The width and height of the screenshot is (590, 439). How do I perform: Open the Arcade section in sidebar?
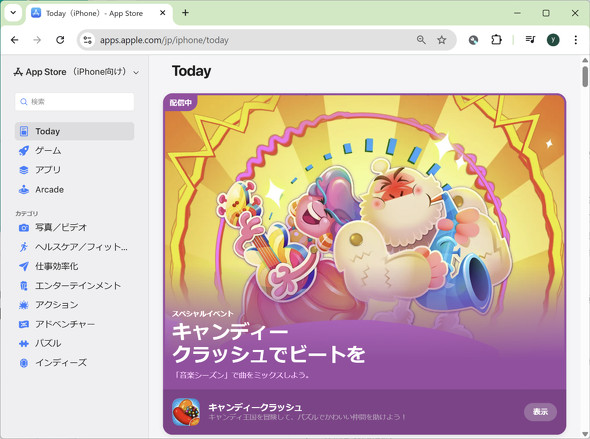(75, 190)
